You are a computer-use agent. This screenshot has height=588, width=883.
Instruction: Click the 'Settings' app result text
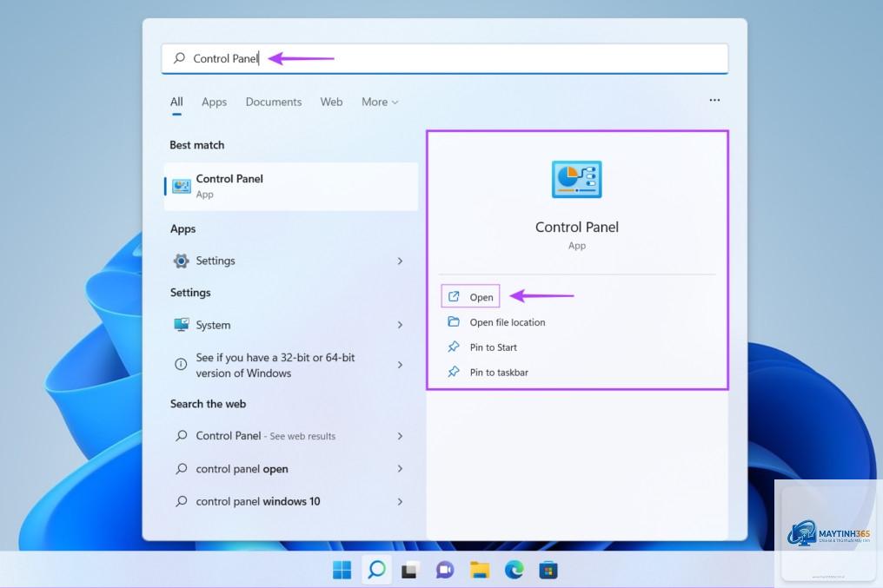(216, 261)
